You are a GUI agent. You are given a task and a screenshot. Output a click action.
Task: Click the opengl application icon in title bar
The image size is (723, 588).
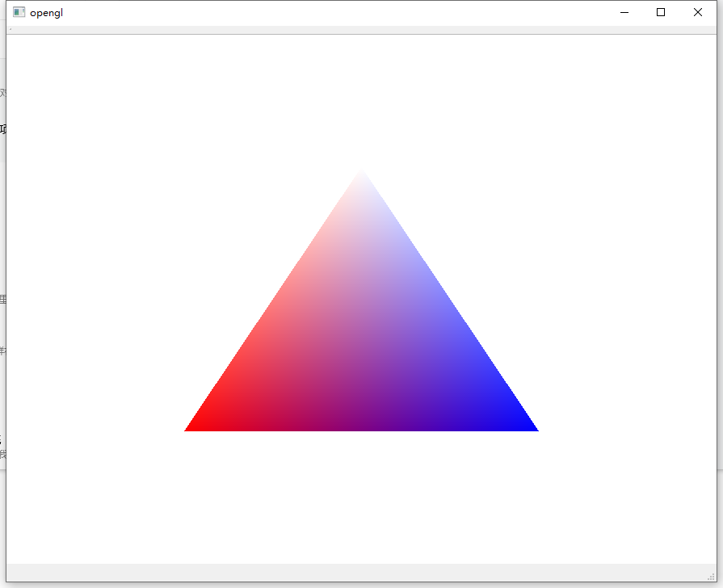click(x=18, y=12)
